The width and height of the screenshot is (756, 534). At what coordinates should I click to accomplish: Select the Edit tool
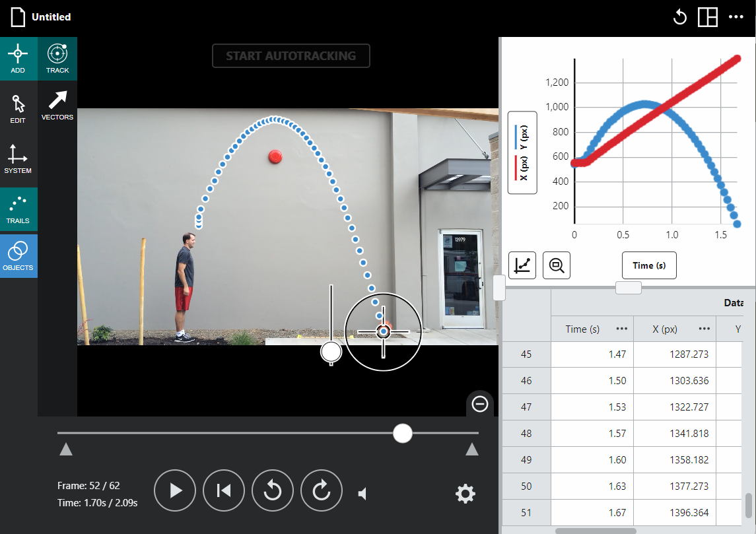(x=18, y=108)
